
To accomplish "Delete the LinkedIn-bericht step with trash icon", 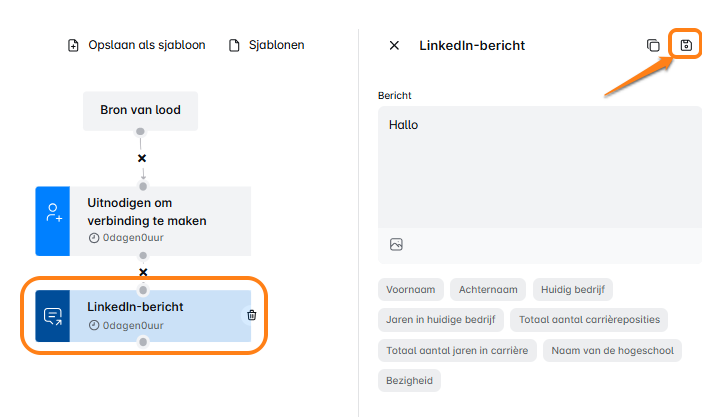I will [x=251, y=315].
